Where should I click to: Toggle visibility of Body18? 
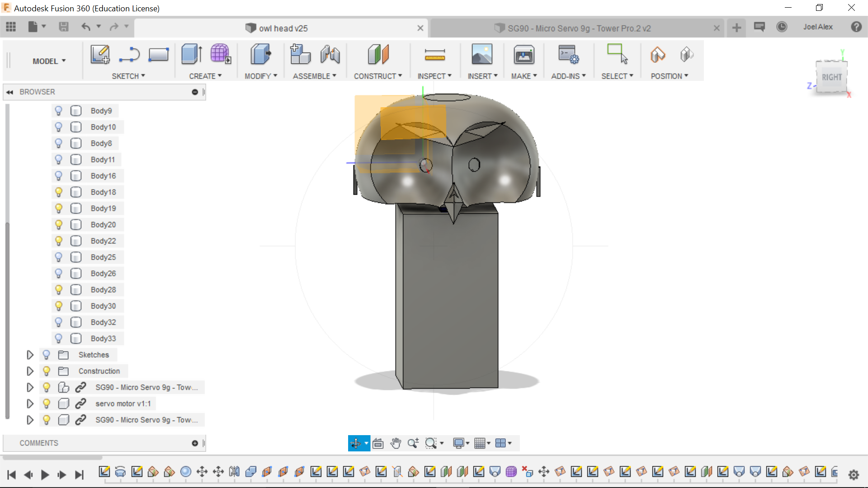point(58,192)
